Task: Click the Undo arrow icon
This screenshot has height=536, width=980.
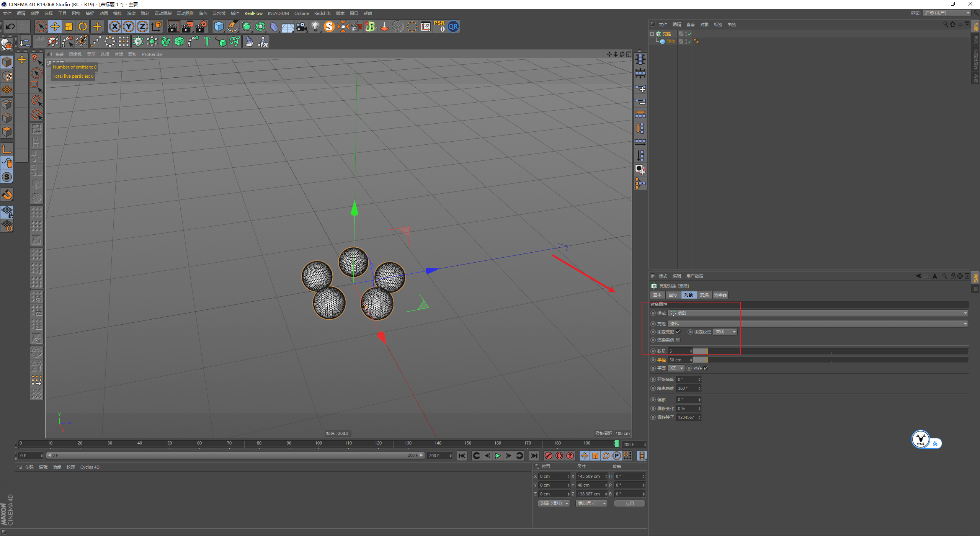Action: [10, 26]
